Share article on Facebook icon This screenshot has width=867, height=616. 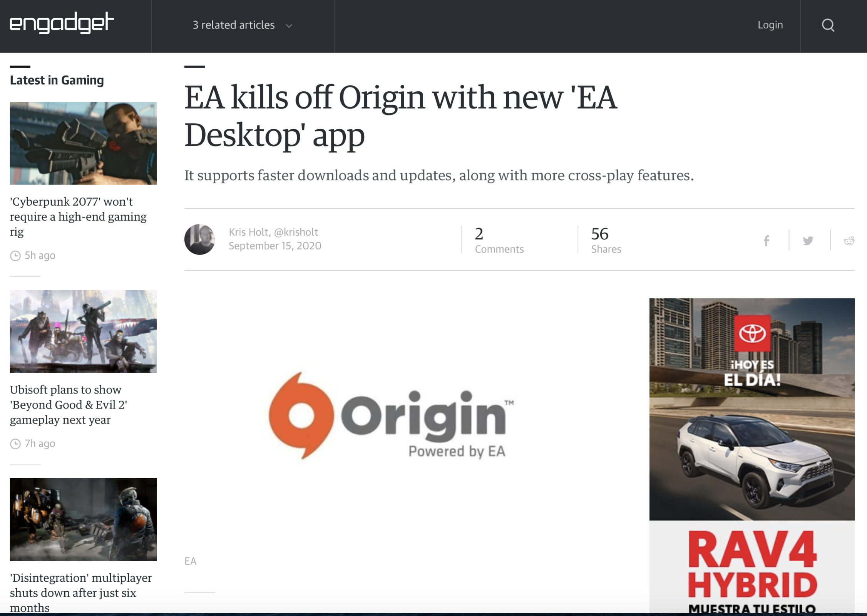767,241
